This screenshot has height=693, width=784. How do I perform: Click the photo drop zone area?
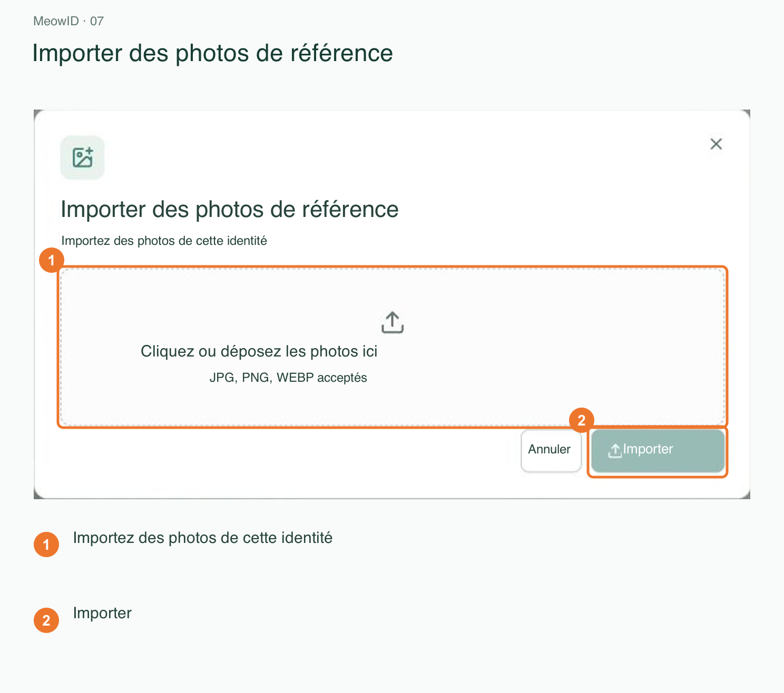click(x=393, y=346)
